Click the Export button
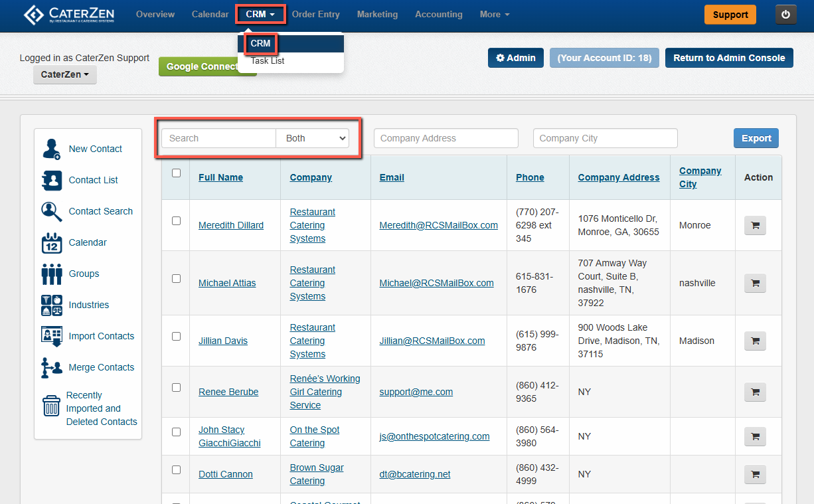The height and width of the screenshot is (504, 814). 756,138
